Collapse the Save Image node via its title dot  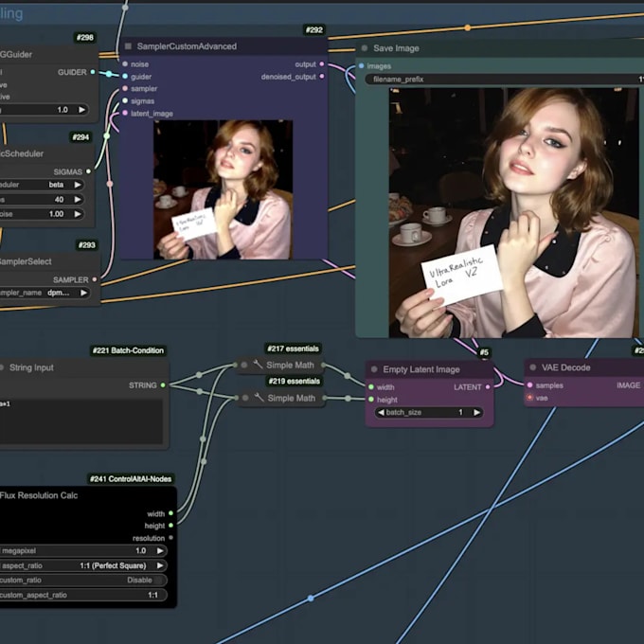[364, 48]
